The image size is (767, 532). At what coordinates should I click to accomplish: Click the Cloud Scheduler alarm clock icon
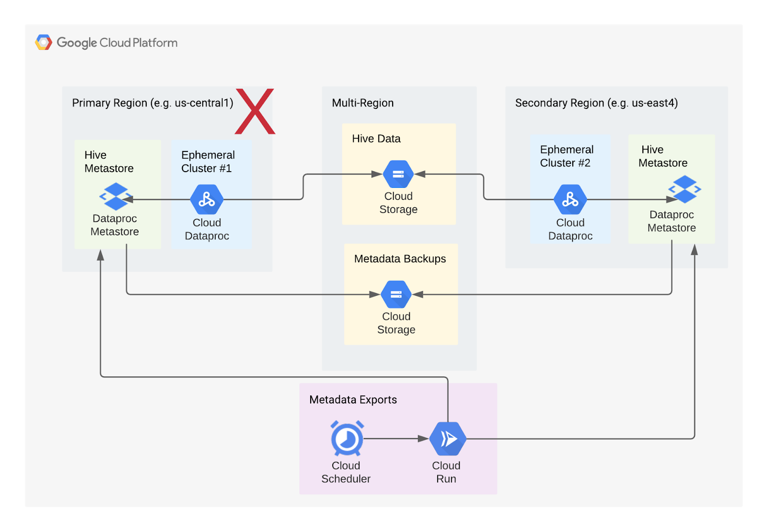[347, 438]
